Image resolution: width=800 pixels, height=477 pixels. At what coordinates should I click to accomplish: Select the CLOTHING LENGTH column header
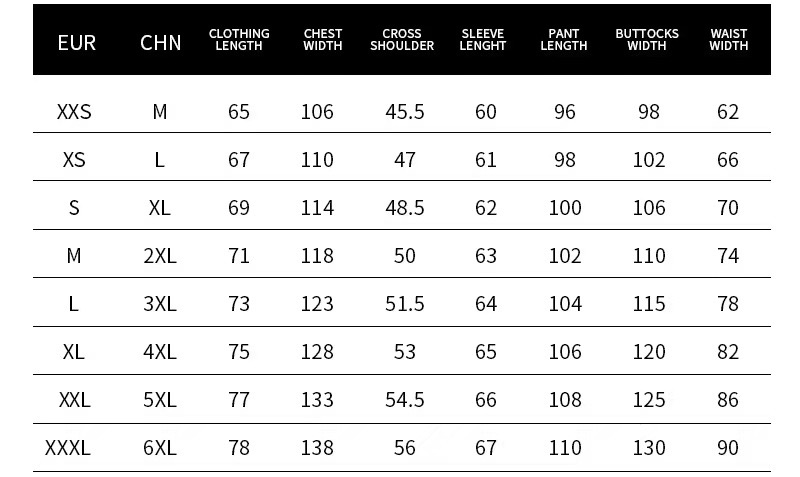[x=239, y=40]
